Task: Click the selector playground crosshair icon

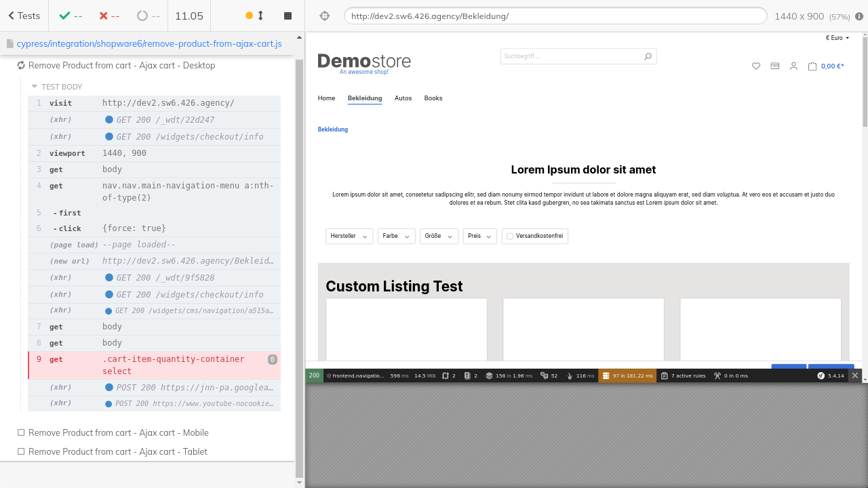Action: pyautogui.click(x=324, y=16)
